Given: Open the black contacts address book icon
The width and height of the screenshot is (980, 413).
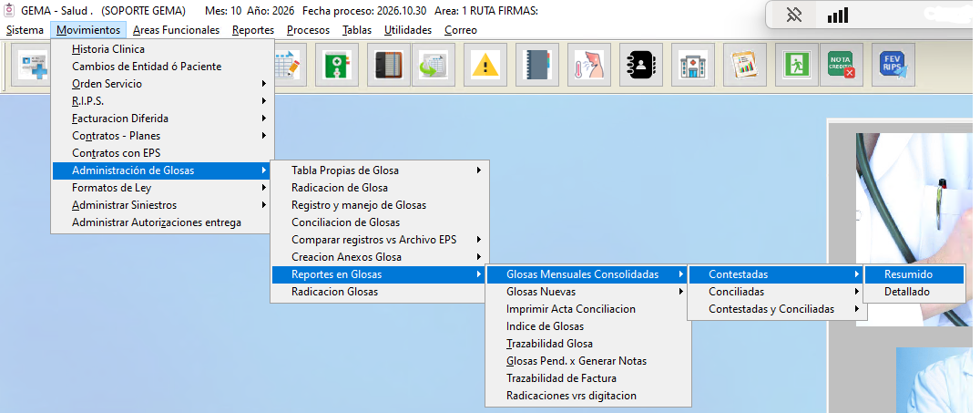Looking at the screenshot, I should point(640,65).
